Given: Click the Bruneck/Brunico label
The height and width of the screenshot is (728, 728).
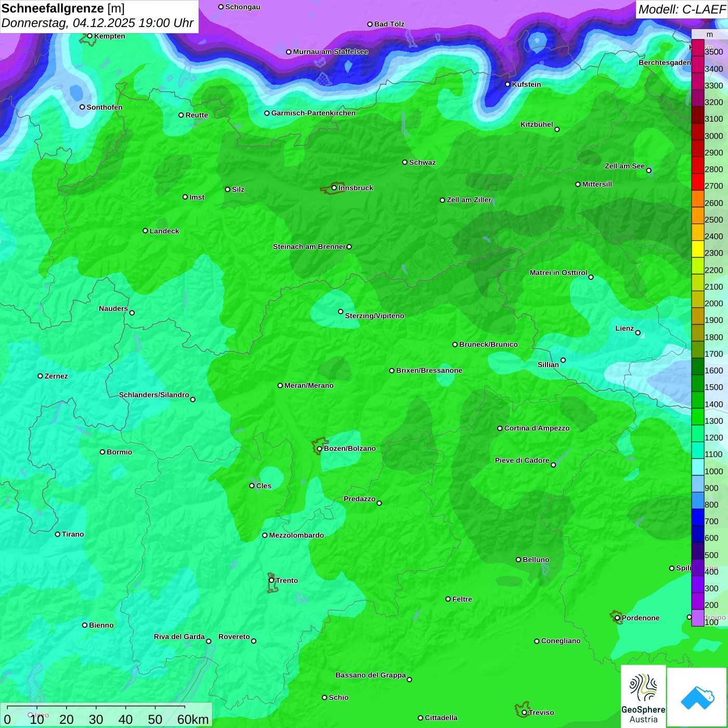Looking at the screenshot, I should click(488, 344).
